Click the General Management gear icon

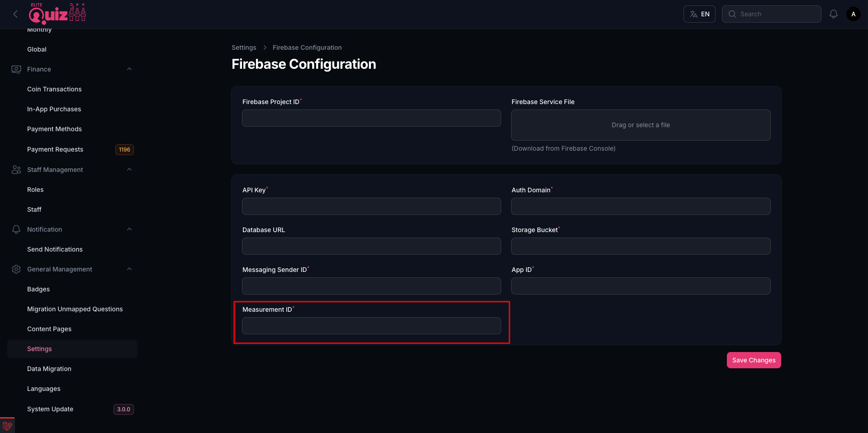[x=16, y=269]
